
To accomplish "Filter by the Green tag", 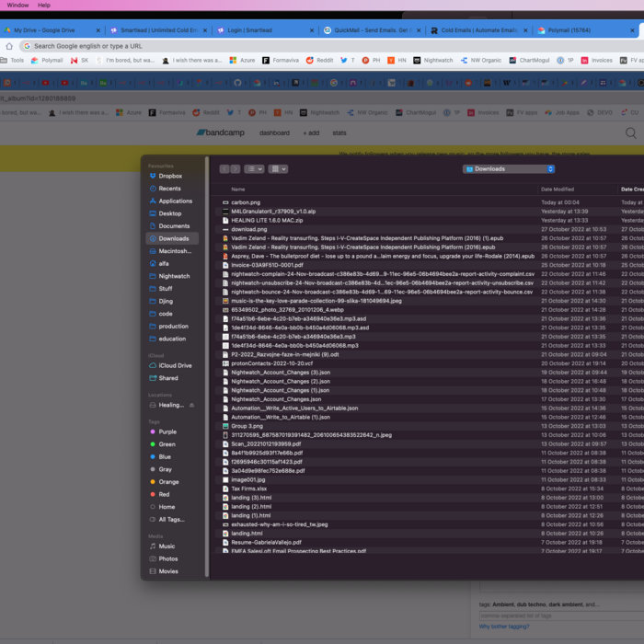I will 167,444.
